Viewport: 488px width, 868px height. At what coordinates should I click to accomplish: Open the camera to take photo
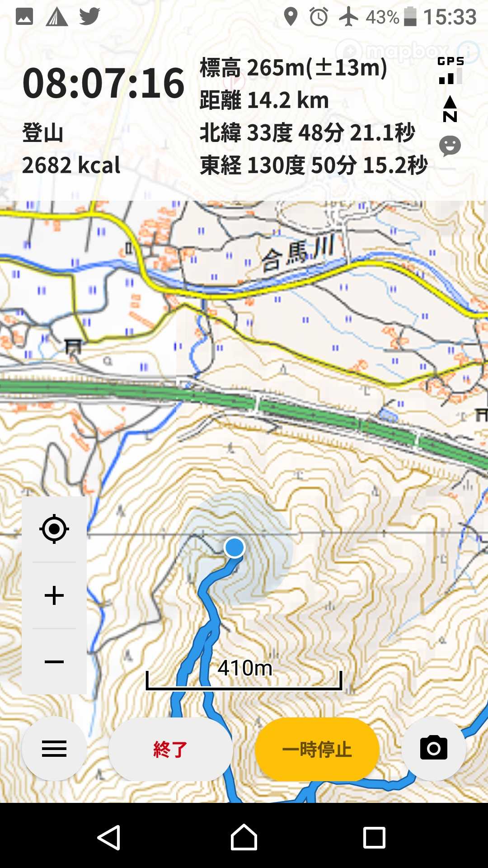point(434,749)
